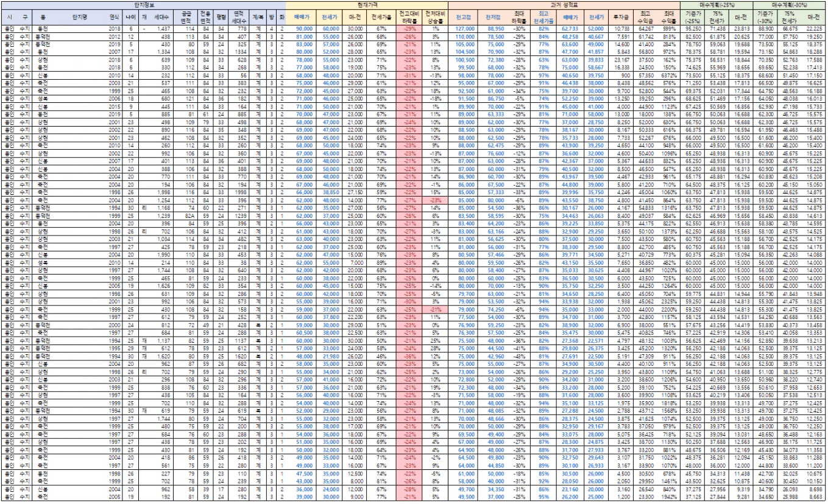Click the 기준가 (-25%) column header
The width and height of the screenshot is (828, 504).
pyautogui.click(x=693, y=17)
